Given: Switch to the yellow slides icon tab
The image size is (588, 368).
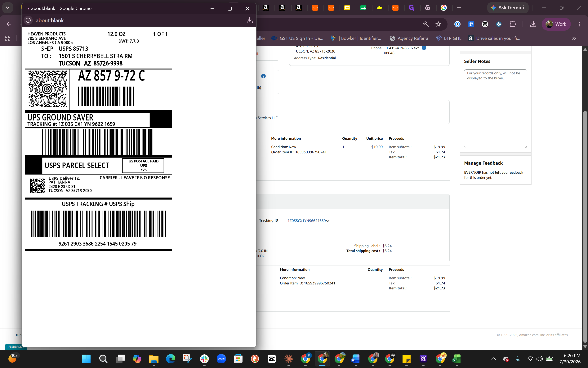Looking at the screenshot, I should pyautogui.click(x=347, y=8).
